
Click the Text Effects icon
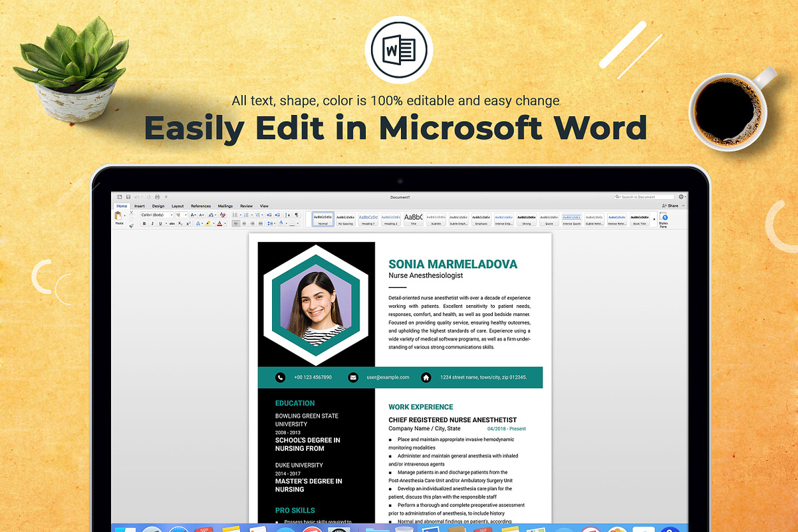tap(198, 223)
